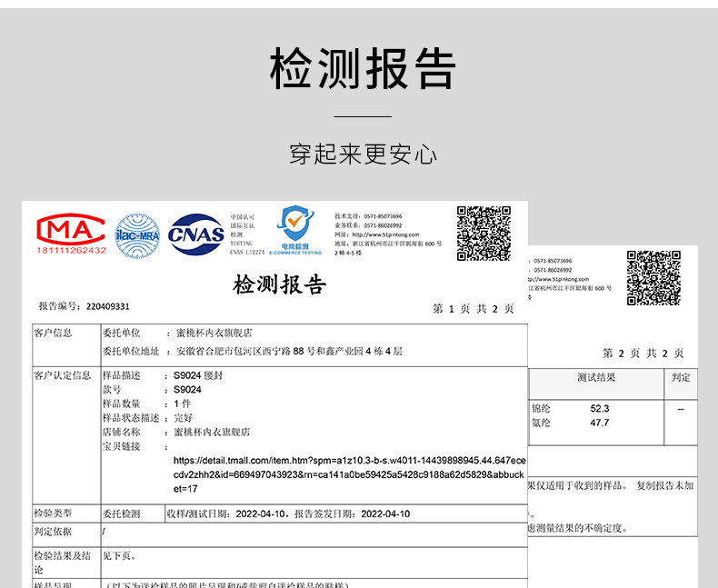Click the 测试结果 column header
Viewport: 718px width, 588px height.
point(596,377)
